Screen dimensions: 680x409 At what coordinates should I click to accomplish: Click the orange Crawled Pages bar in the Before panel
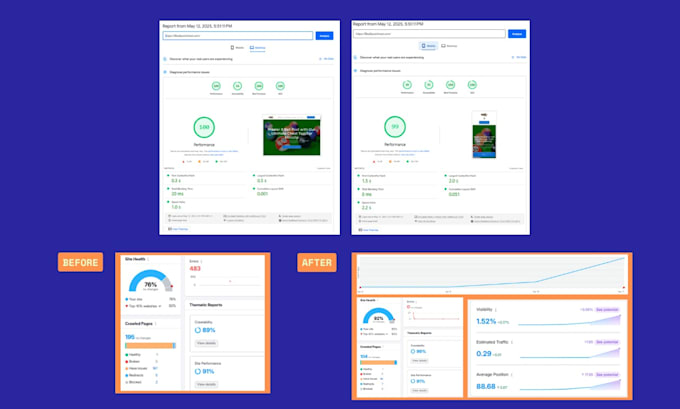[x=150, y=346]
